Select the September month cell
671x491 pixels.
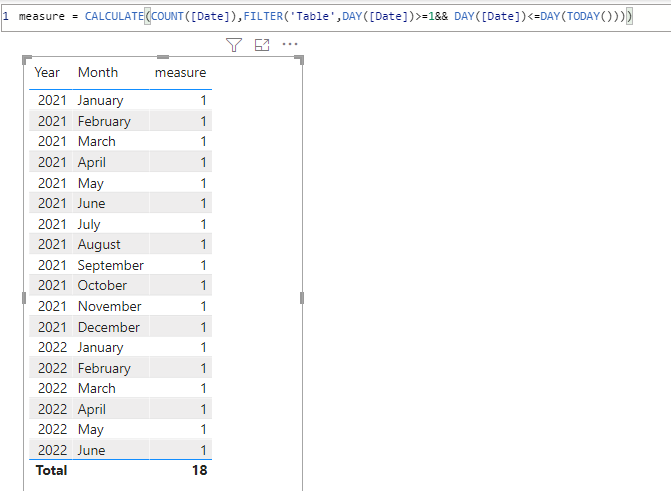coord(110,265)
